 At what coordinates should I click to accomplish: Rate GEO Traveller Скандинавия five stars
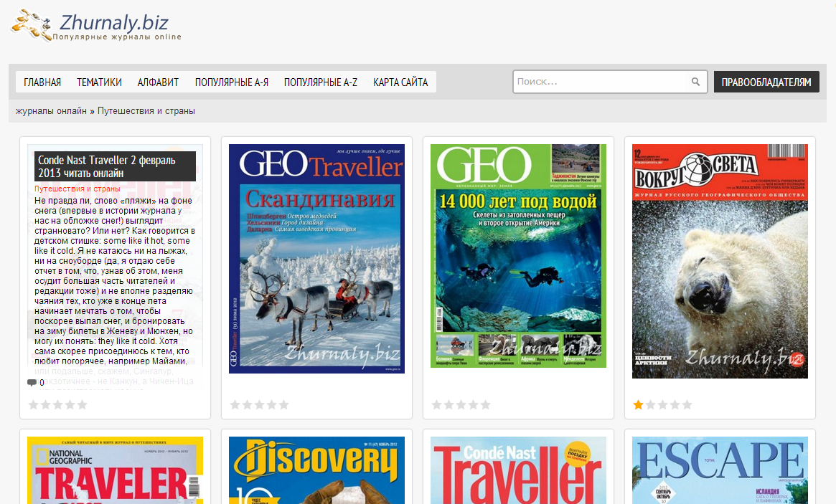pyautogui.click(x=283, y=405)
